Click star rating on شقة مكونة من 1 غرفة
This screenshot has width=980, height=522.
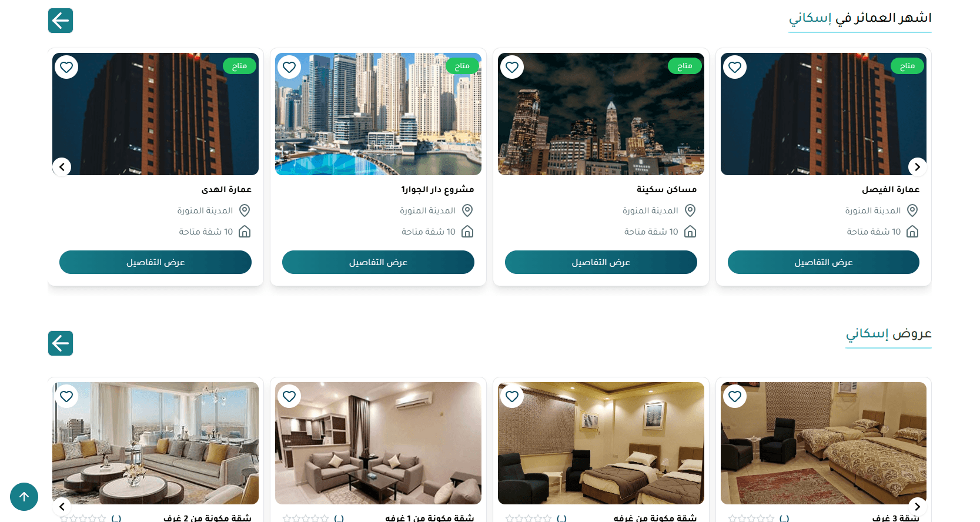(306, 518)
